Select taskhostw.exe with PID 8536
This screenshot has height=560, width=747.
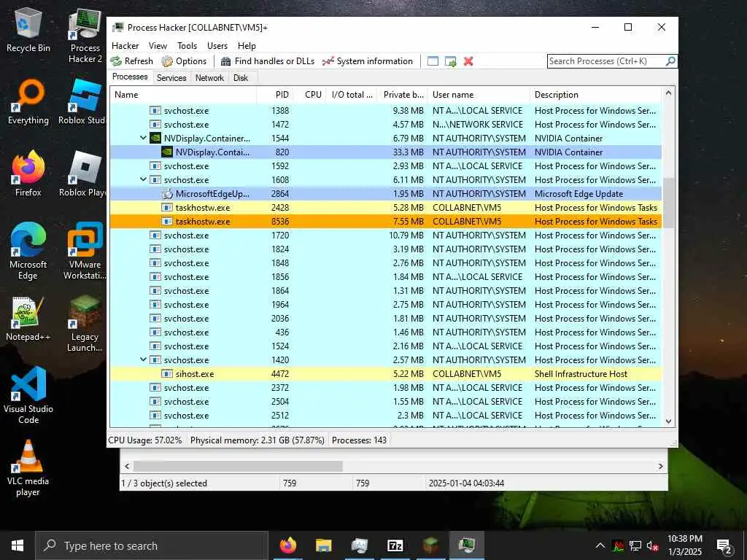386,222
